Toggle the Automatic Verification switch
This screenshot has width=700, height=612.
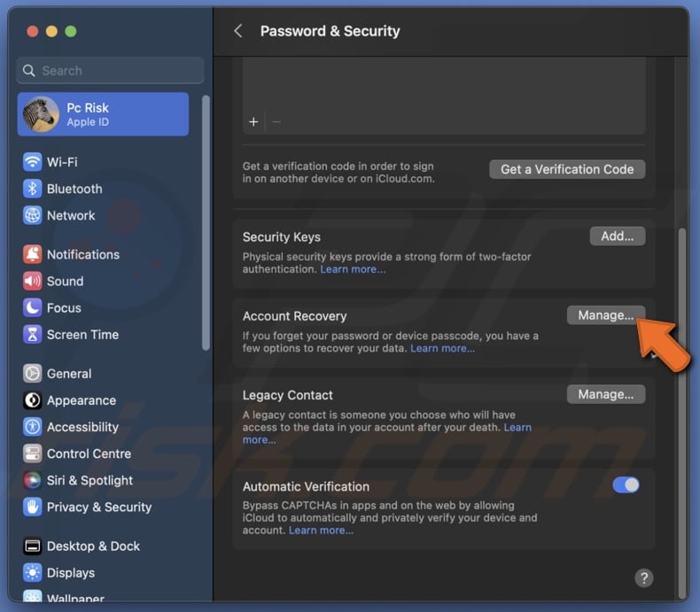click(626, 484)
